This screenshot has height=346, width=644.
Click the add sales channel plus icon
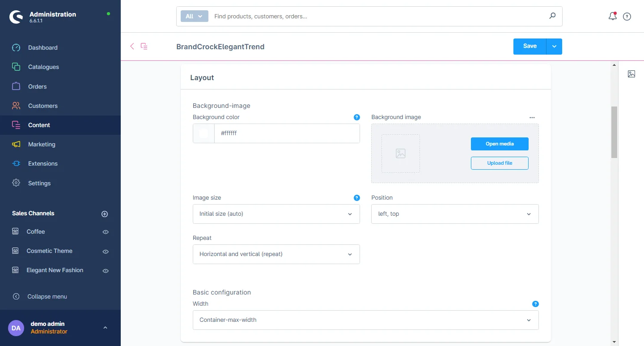click(x=105, y=214)
